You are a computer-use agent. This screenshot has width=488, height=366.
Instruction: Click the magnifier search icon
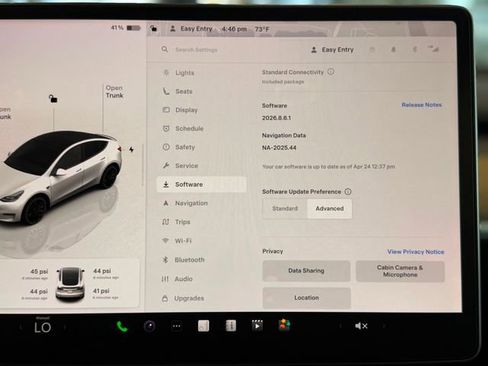(x=165, y=49)
